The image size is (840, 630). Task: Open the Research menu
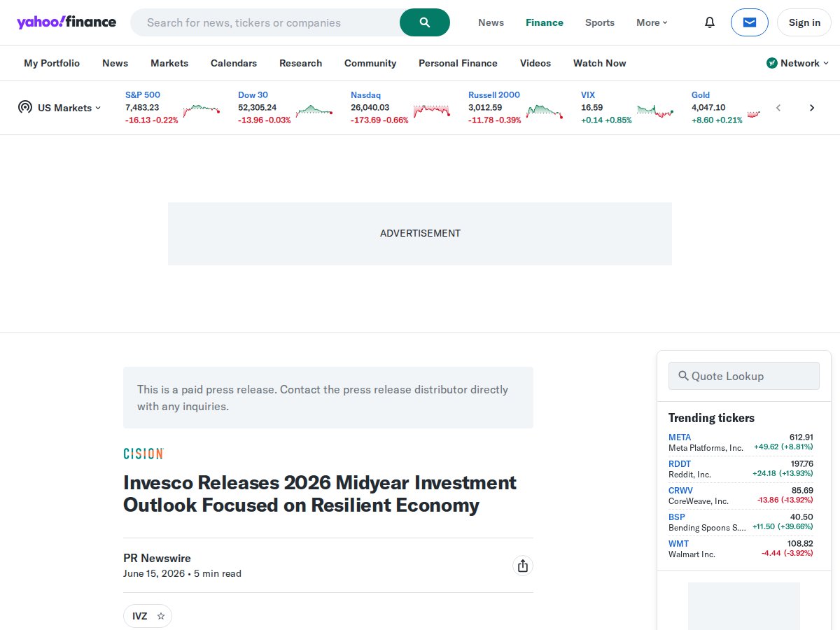click(x=301, y=63)
